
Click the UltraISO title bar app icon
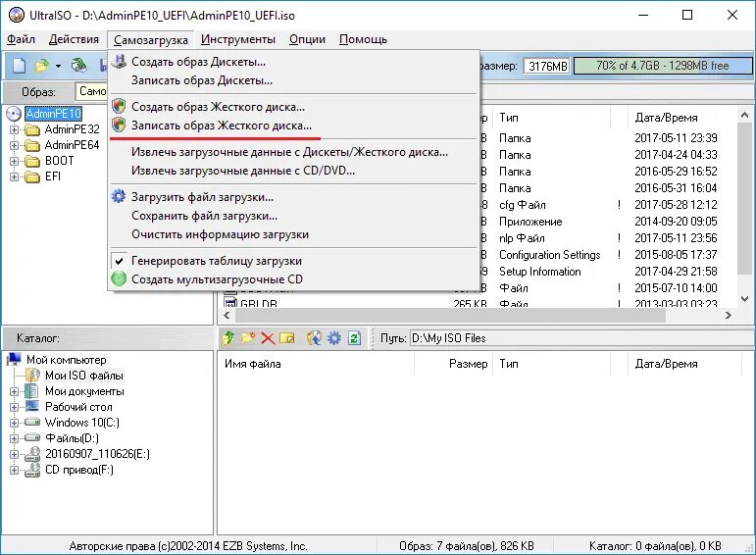(17, 15)
